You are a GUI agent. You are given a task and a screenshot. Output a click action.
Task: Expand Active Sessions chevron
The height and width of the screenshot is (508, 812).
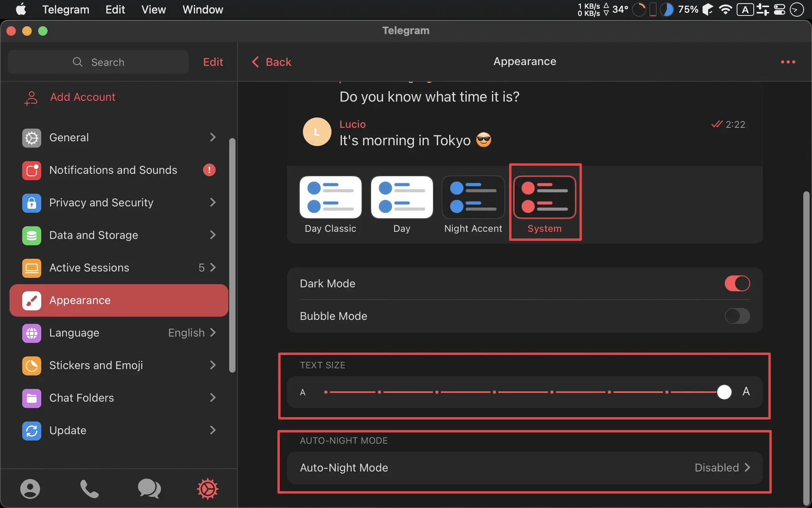[213, 267]
